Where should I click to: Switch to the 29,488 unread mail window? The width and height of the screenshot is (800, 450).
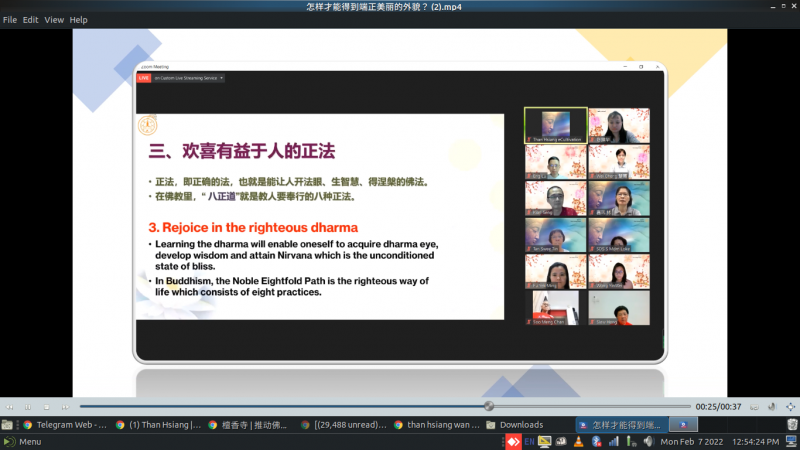coord(345,424)
